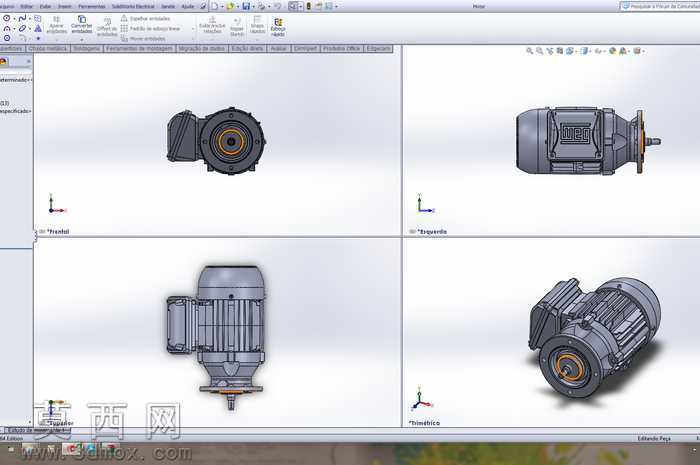Viewport: 700px width, 465px height.
Task: Open the Editar menu
Action: (26, 6)
